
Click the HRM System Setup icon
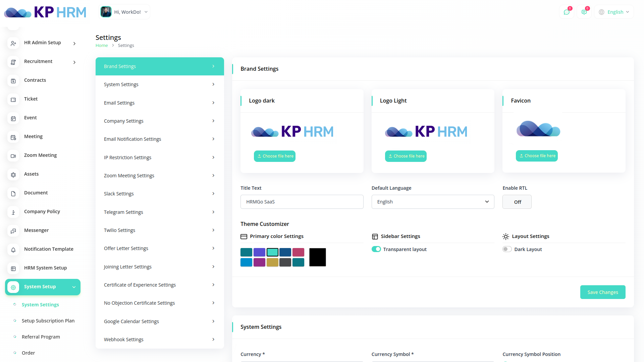point(13,268)
